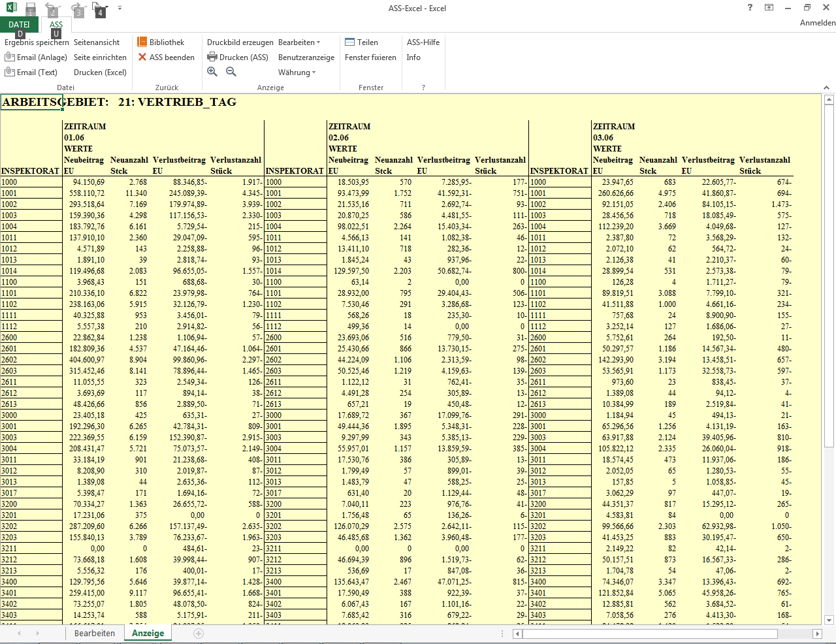This screenshot has height=644, width=836.
Task: Select cell with value 84.105,15-
Action: tap(707, 204)
